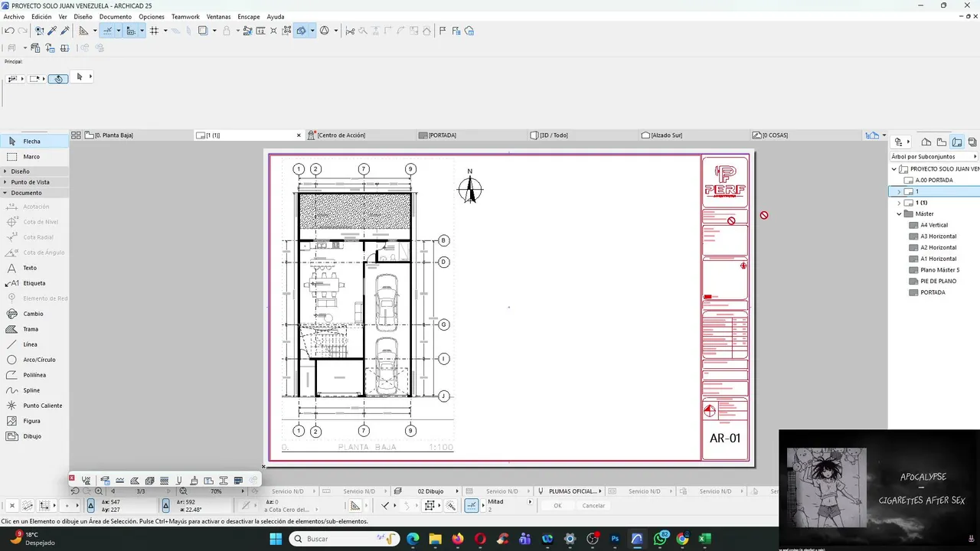Image resolution: width=980 pixels, height=551 pixels.
Task: Select the Figura tool
Action: 34,421
